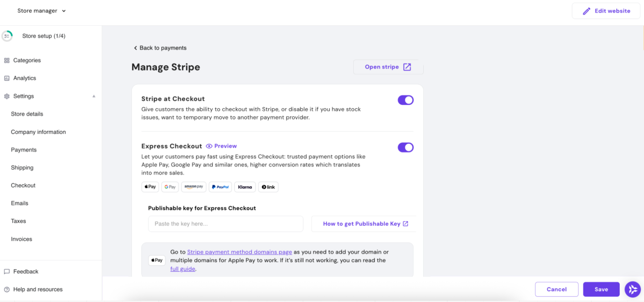Preview Express Checkout via the eye icon
The width and height of the screenshot is (644, 302).
209,146
